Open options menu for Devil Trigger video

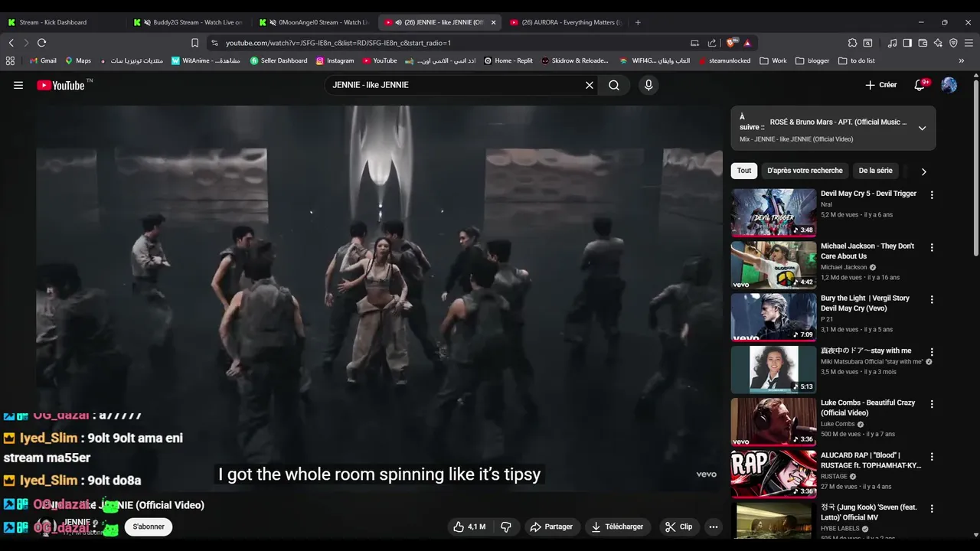point(932,195)
